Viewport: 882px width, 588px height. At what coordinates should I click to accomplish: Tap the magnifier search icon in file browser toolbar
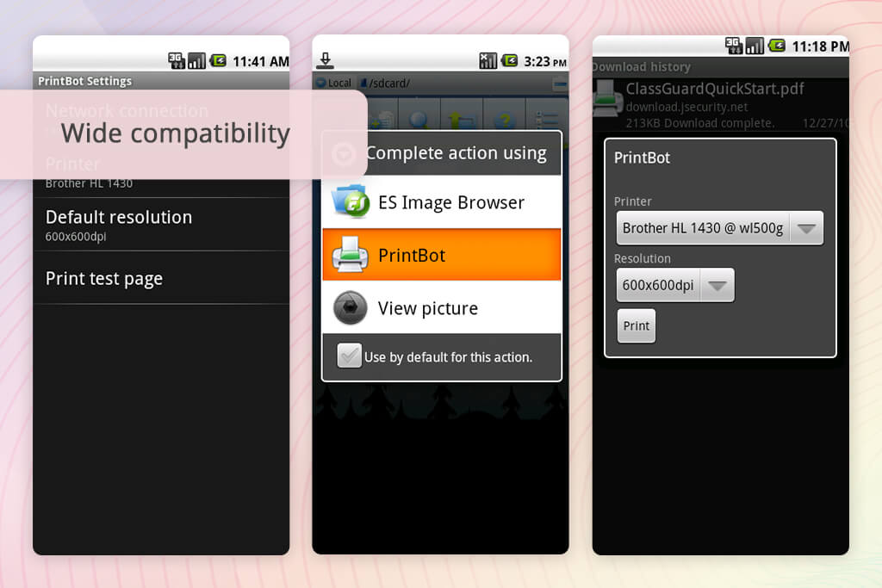pos(419,118)
